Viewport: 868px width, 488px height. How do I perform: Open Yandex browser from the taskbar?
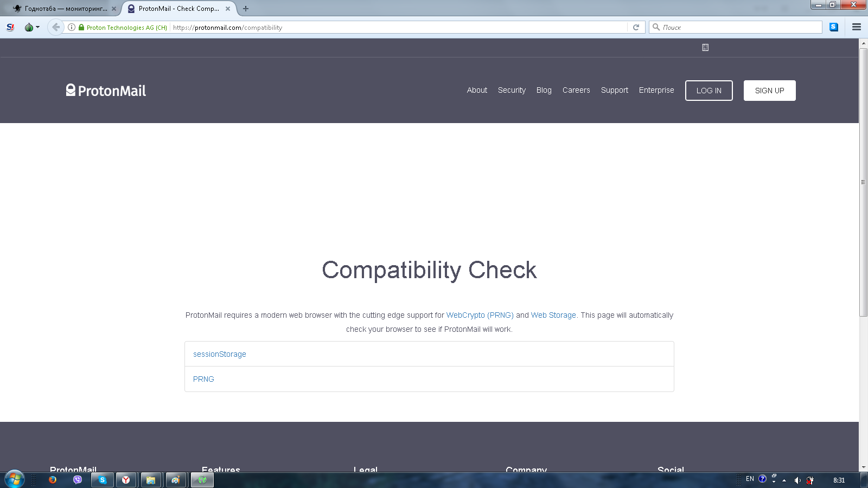coord(126,480)
